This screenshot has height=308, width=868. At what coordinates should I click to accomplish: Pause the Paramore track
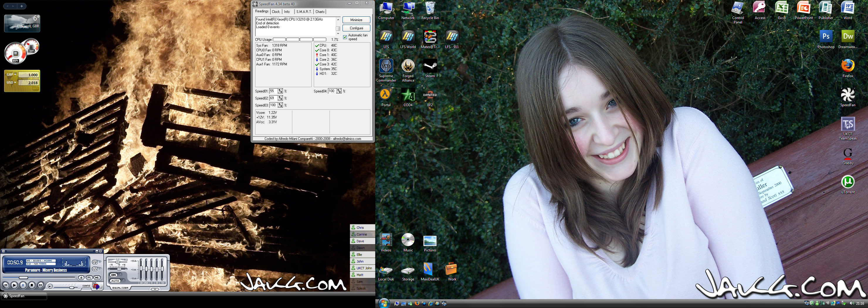click(23, 285)
